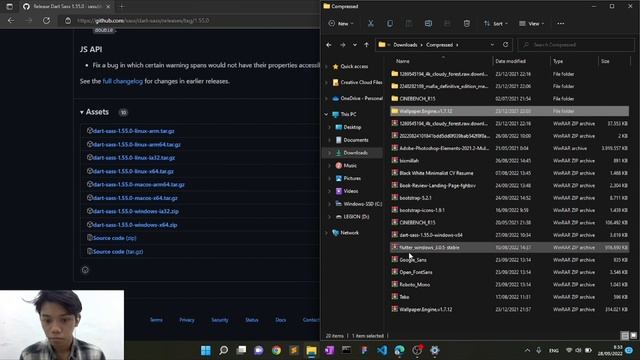
Task: Expand the Quick access tree node
Action: 326,67
